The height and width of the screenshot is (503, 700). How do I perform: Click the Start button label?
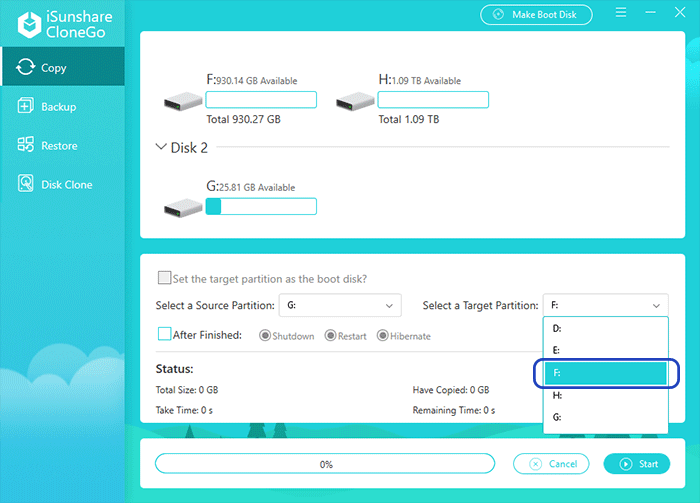click(x=648, y=464)
